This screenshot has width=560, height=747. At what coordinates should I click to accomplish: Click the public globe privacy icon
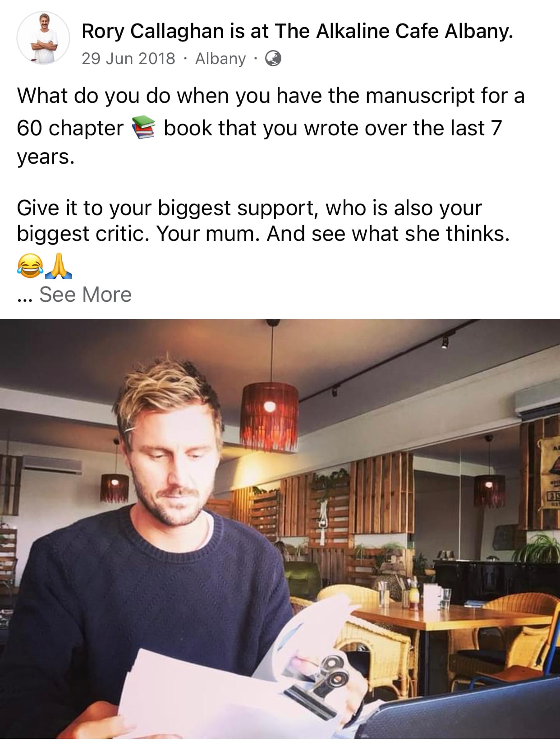pos(273,58)
